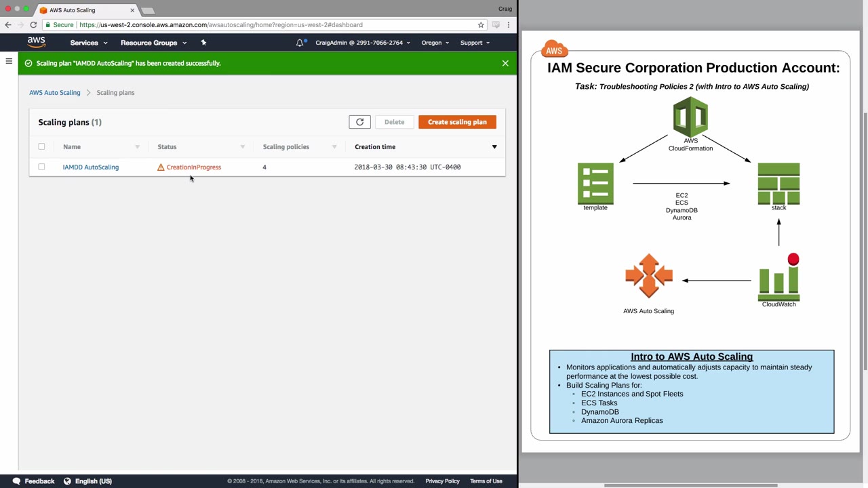This screenshot has height=488, width=868.
Task: Open the notifications bell
Action: (x=300, y=43)
